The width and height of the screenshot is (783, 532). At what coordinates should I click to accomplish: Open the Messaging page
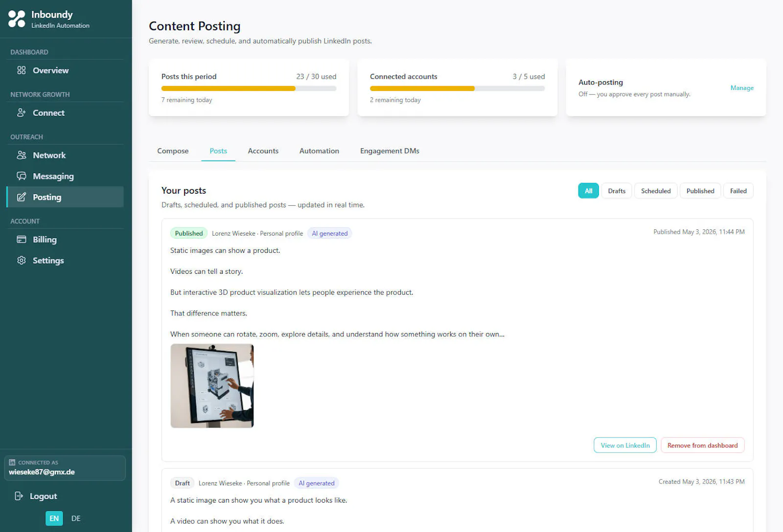(x=65, y=177)
